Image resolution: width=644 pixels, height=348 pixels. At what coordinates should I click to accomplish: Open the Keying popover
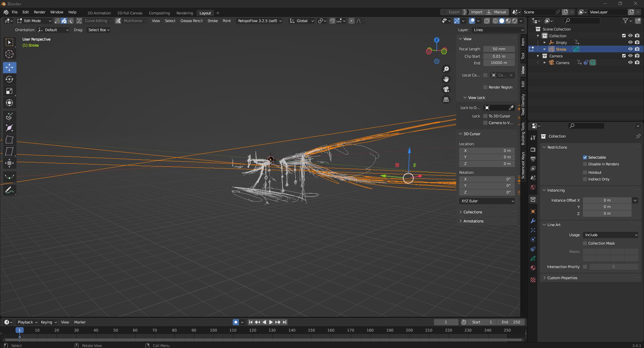coord(49,322)
